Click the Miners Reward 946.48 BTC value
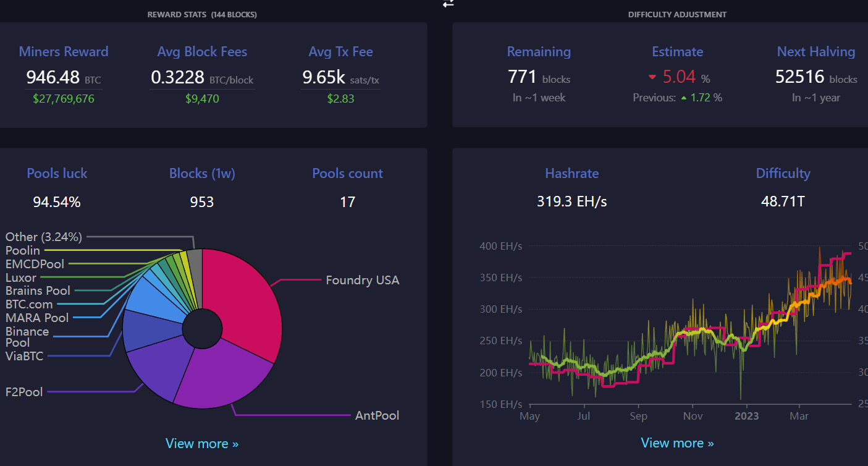 [63, 77]
